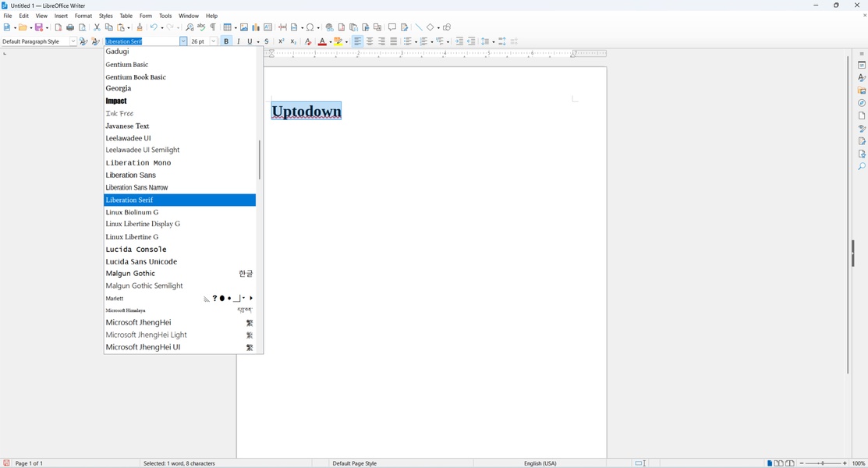
Task: Choose Liberation Sans from the font list
Action: click(x=179, y=175)
